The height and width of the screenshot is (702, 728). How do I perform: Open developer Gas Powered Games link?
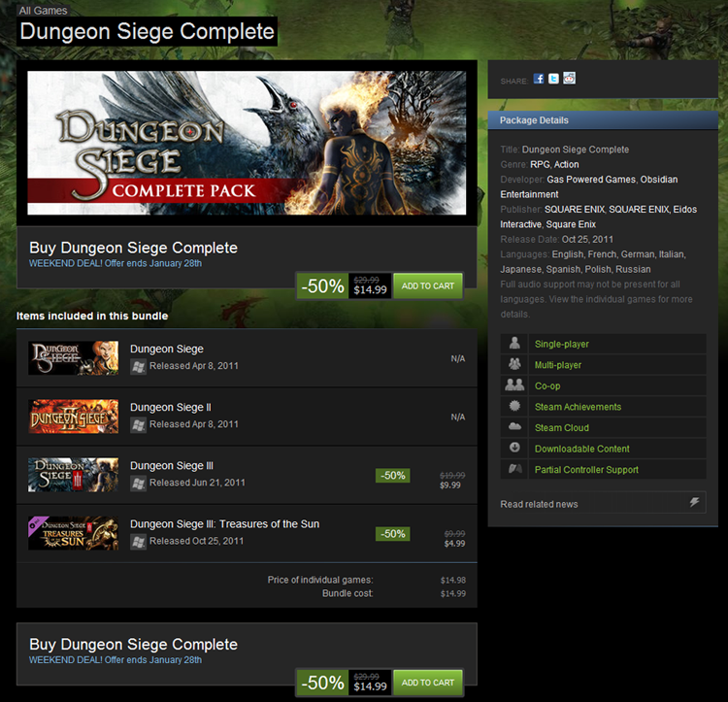[x=590, y=180]
